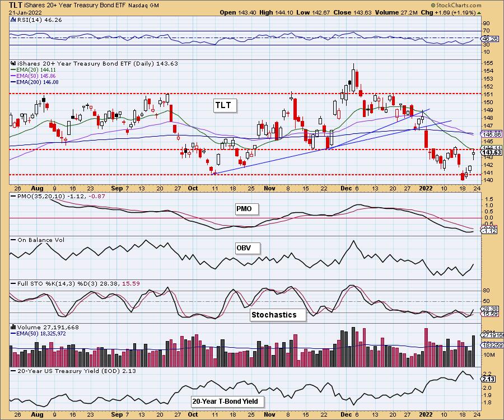This screenshot has height=420, width=504.
Task: Click the 2022 label on the bottom date axis
Action: pos(426,414)
